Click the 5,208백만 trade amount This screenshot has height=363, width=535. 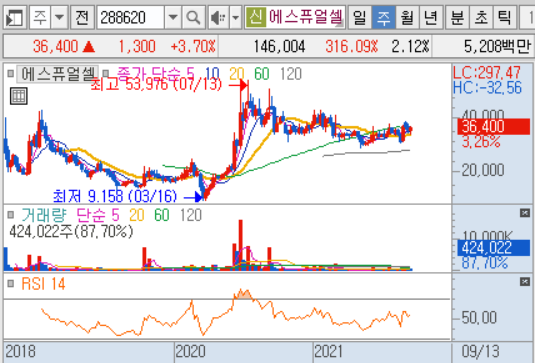[498, 46]
